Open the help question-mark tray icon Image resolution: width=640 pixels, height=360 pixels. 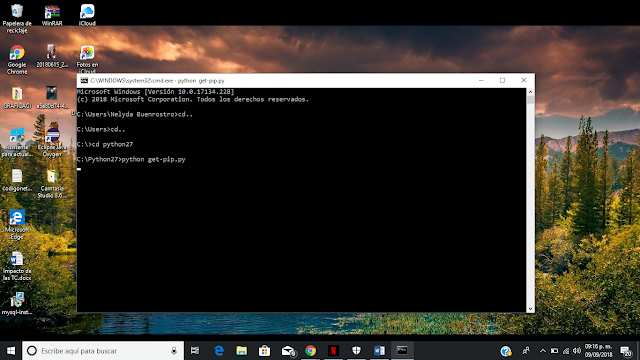[506, 351]
